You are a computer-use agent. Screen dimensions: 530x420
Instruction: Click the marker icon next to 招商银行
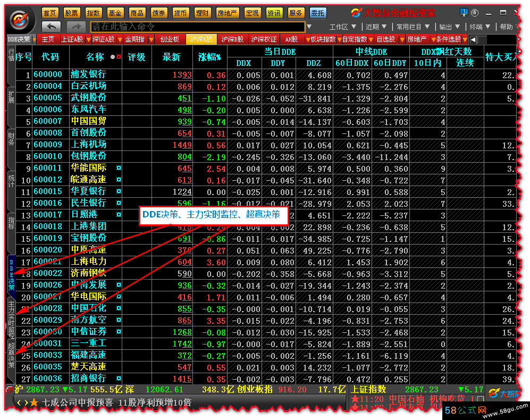coord(119,379)
